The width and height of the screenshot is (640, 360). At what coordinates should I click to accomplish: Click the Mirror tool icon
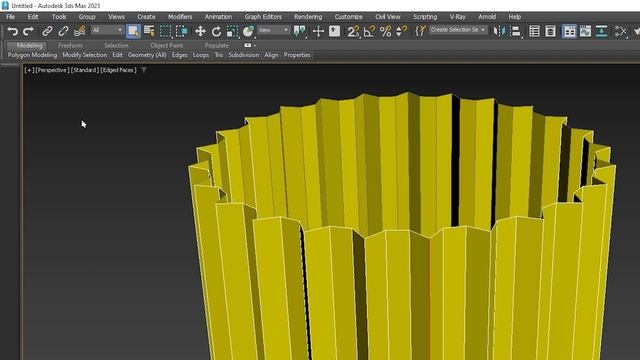coord(499,31)
